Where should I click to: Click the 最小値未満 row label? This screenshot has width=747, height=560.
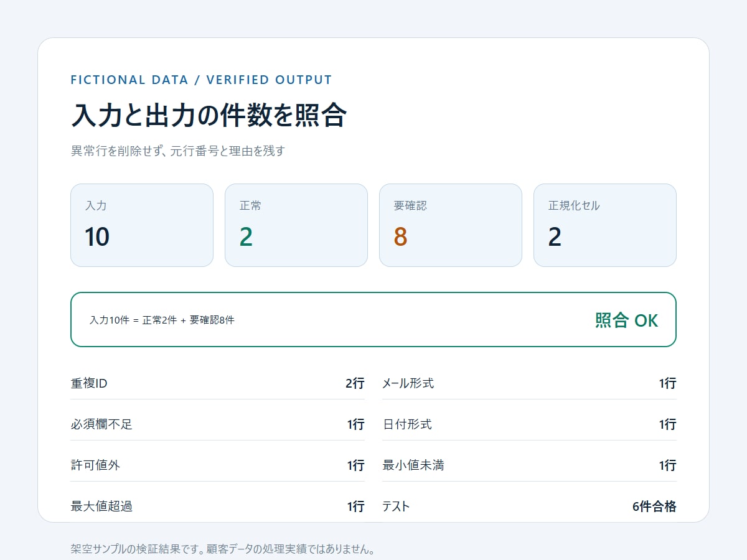(413, 465)
